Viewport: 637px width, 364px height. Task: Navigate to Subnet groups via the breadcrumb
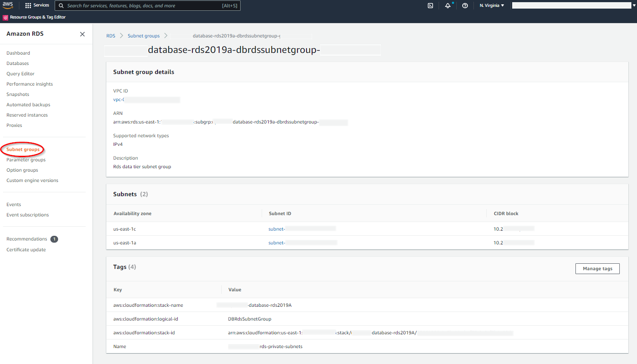[x=143, y=36]
